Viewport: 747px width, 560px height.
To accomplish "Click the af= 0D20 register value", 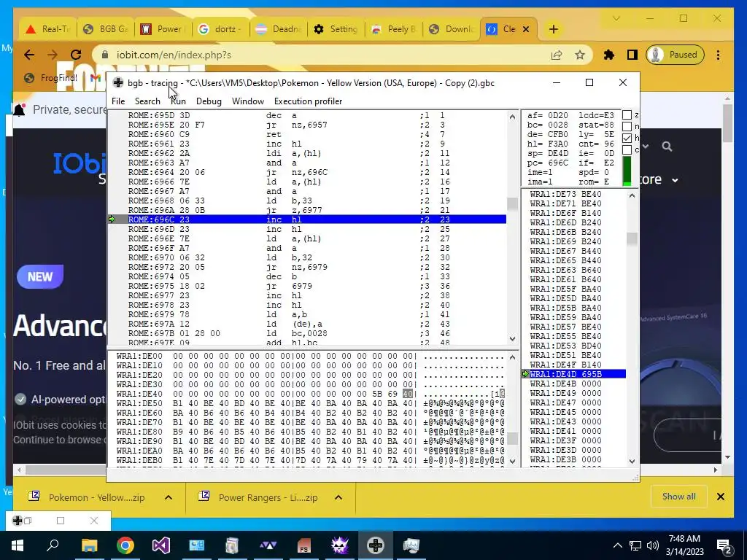I will point(547,115).
